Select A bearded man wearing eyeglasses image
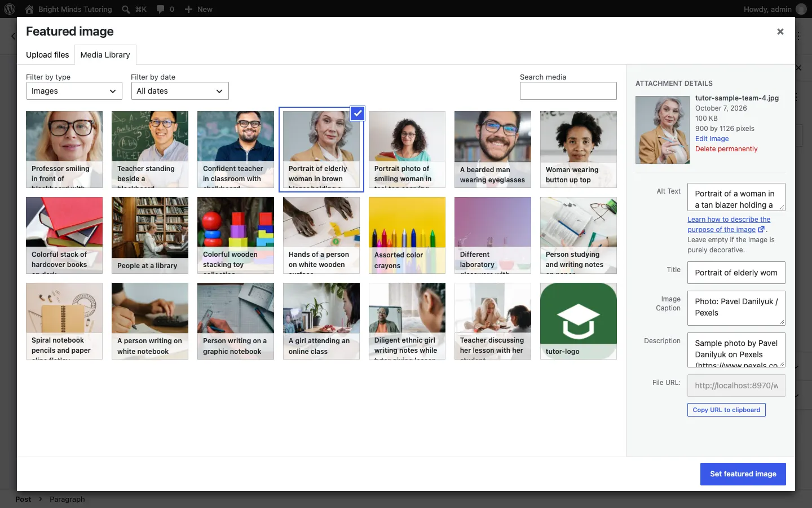Viewport: 812px width, 508px height. point(493,150)
